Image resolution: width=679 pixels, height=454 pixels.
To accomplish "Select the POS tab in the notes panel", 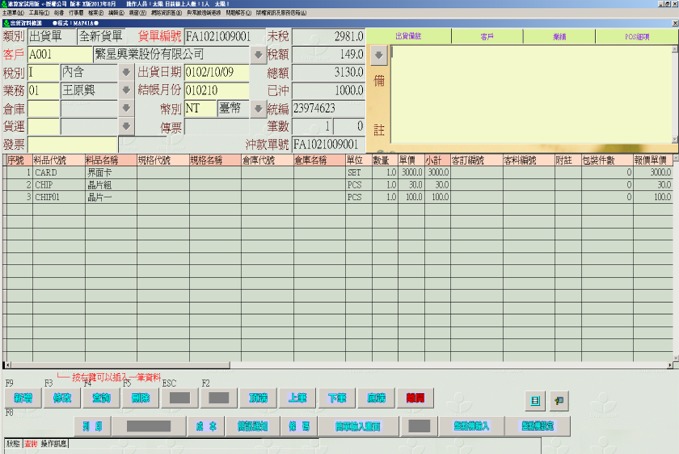I will [x=636, y=36].
